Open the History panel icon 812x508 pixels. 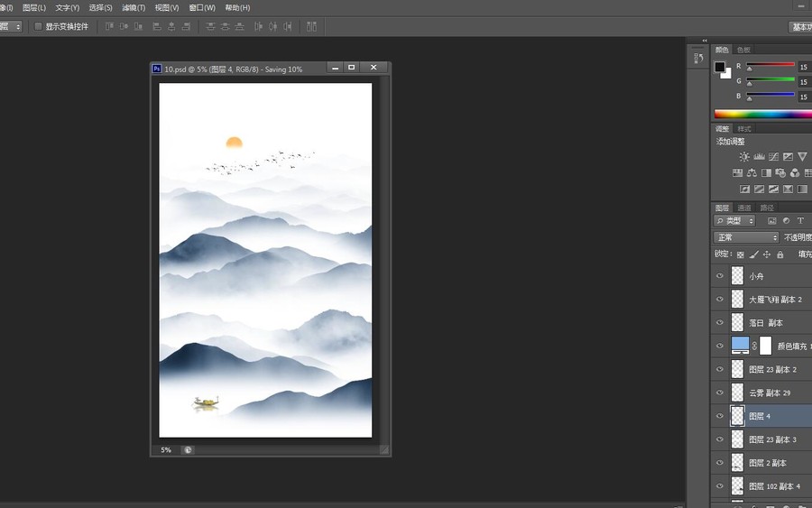(698, 58)
